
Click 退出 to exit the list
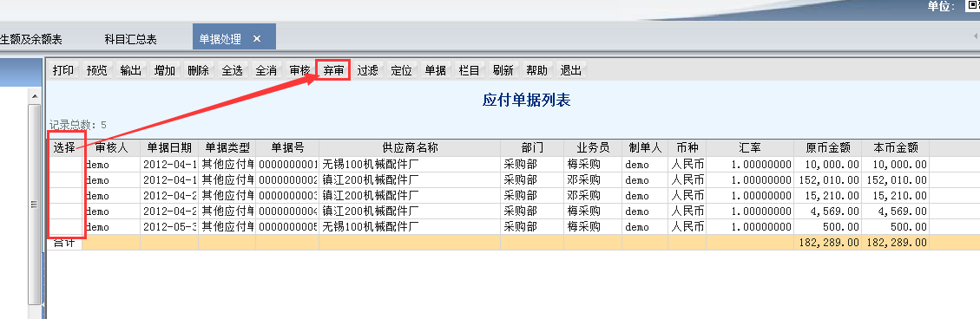click(570, 70)
